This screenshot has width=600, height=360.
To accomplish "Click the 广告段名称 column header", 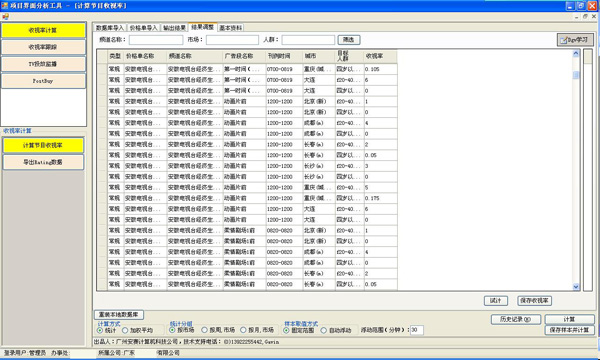I will [x=244, y=56].
